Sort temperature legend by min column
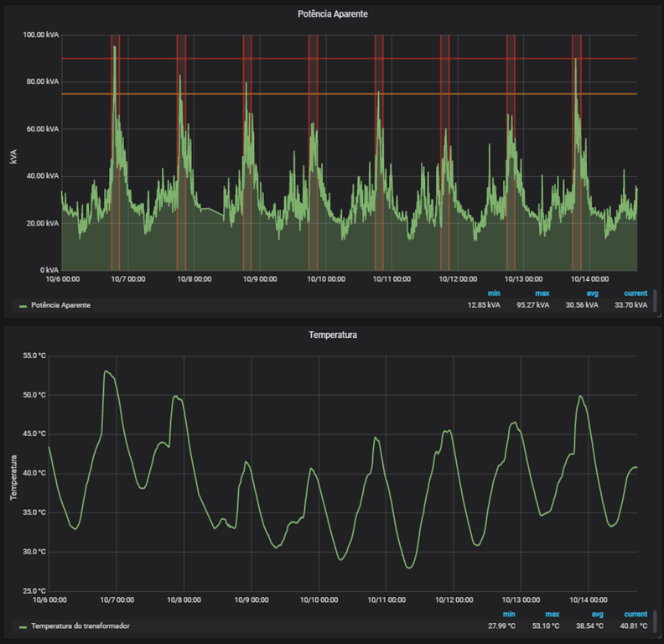Screen dimensions: 664x644 point(509,614)
